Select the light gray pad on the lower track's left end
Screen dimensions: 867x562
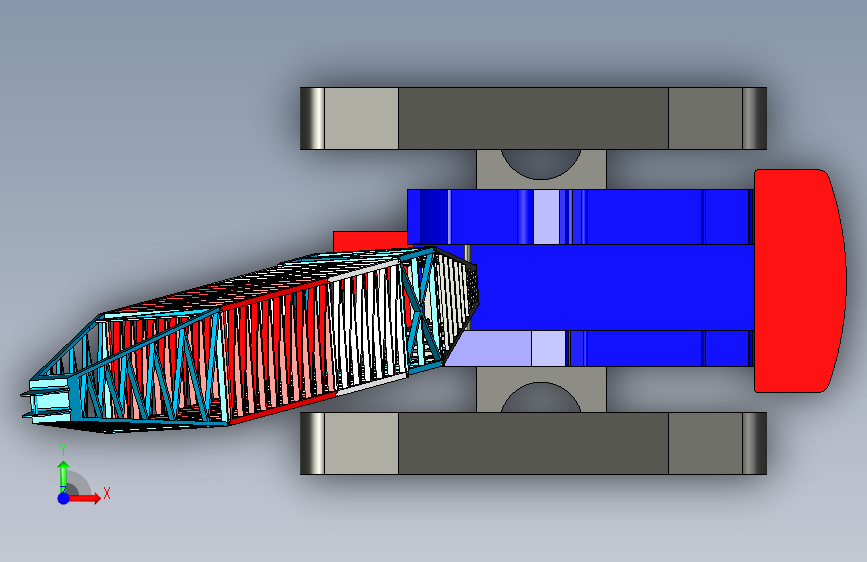(x=361, y=443)
